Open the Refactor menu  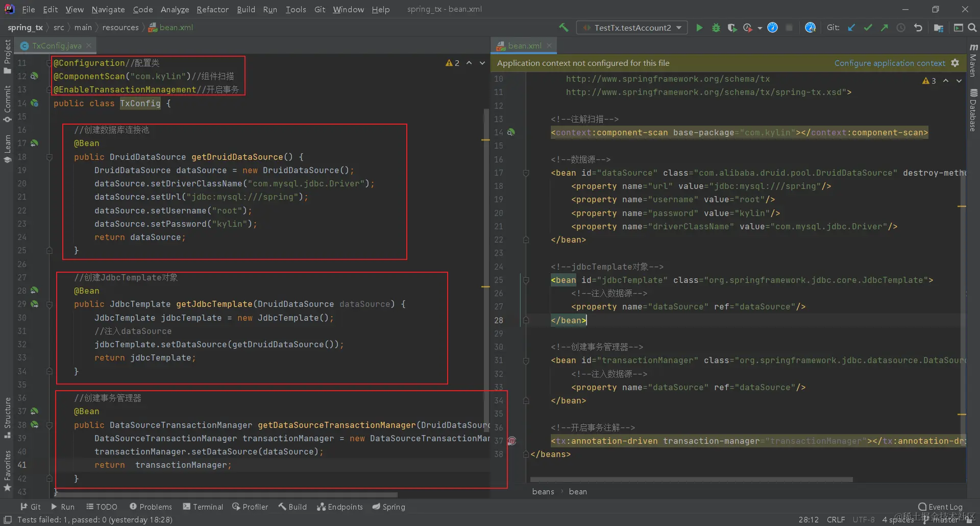pos(212,9)
